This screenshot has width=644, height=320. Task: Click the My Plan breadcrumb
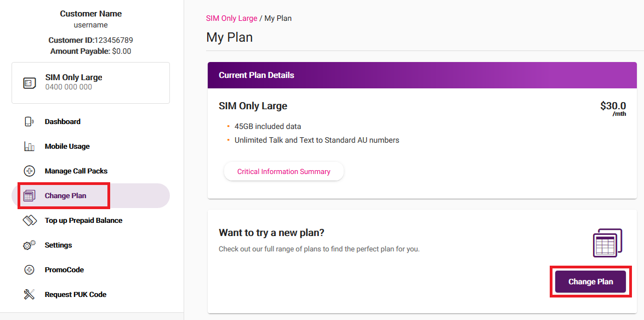[x=278, y=18]
